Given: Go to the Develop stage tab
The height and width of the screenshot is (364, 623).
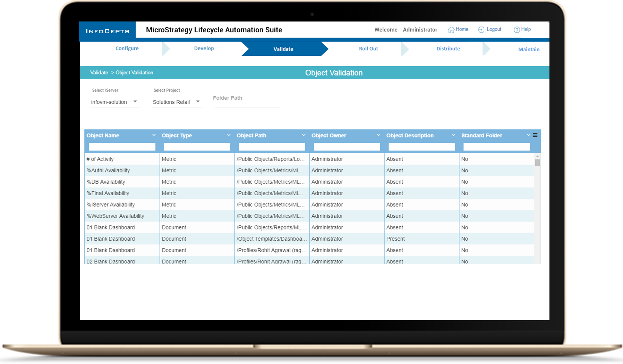Looking at the screenshot, I should click(x=204, y=49).
